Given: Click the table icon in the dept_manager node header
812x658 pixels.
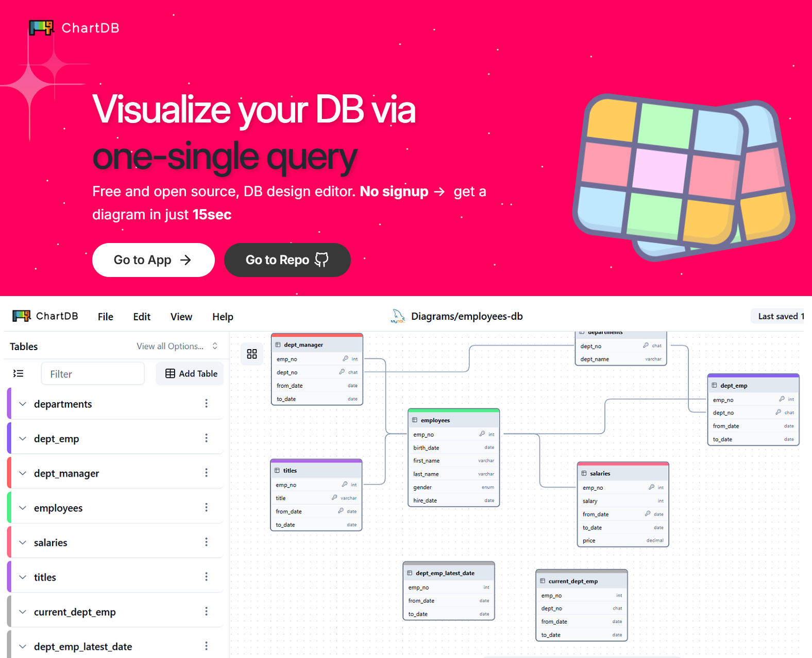Looking at the screenshot, I should pos(278,345).
